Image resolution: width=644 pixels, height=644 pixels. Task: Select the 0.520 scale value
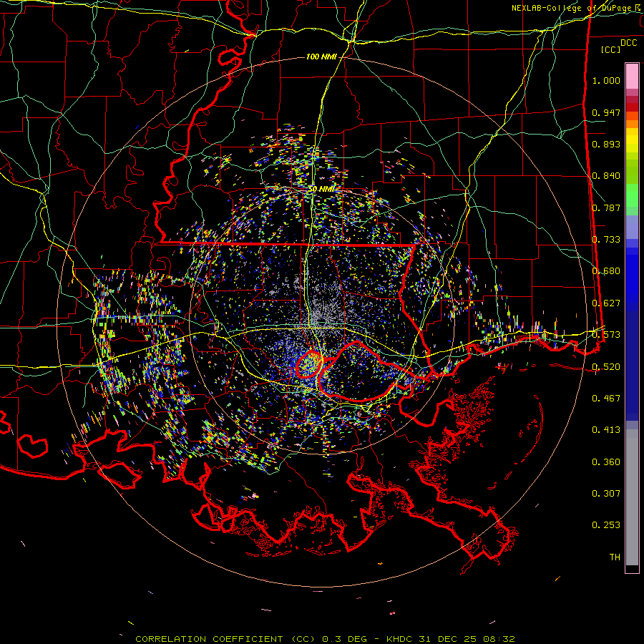pyautogui.click(x=606, y=367)
